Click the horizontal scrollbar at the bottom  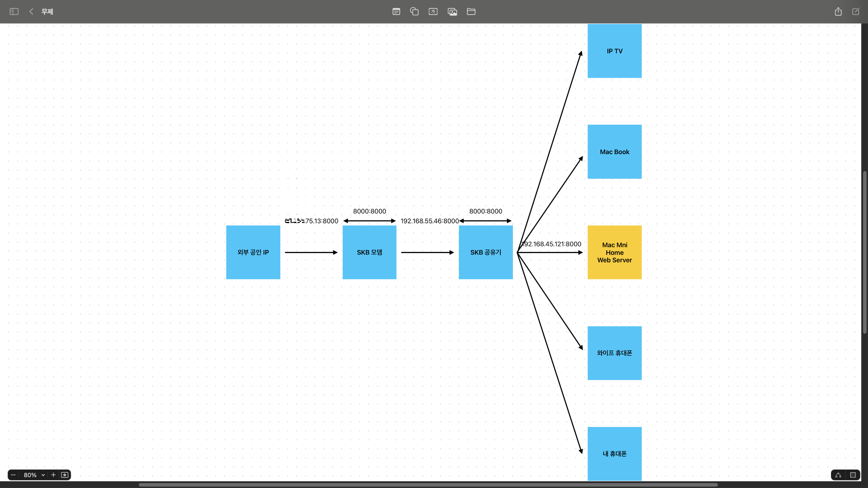click(x=428, y=485)
